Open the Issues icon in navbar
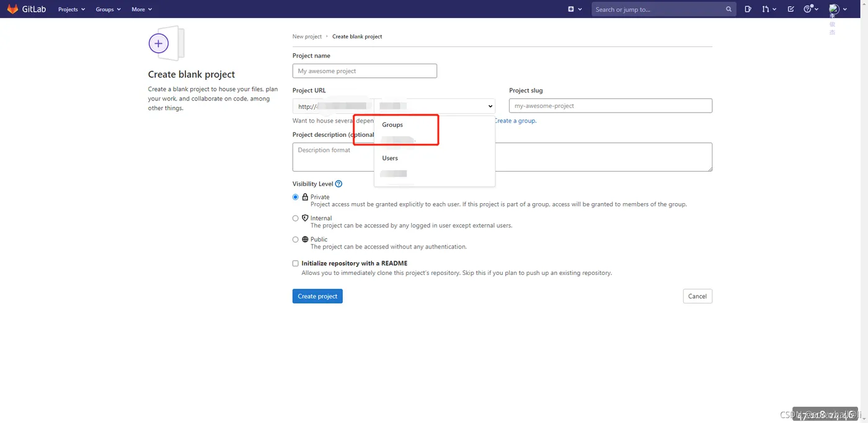Image resolution: width=868 pixels, height=423 pixels. tap(748, 9)
